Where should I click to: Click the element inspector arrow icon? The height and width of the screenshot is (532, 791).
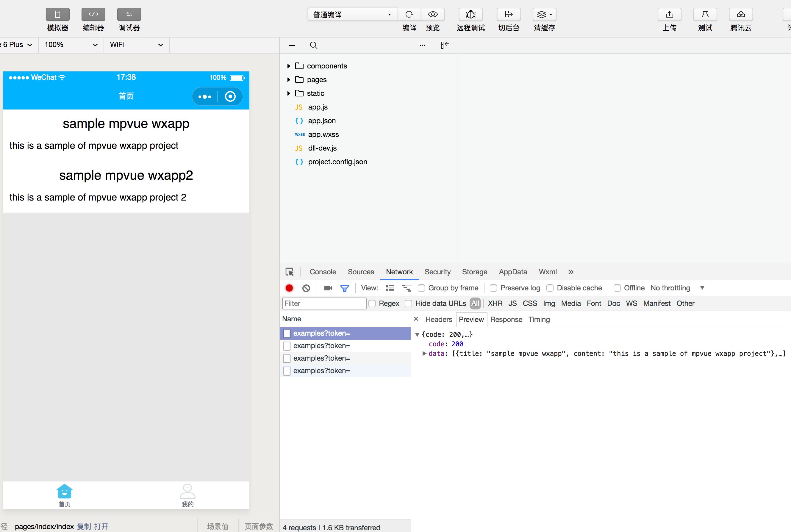coord(290,272)
